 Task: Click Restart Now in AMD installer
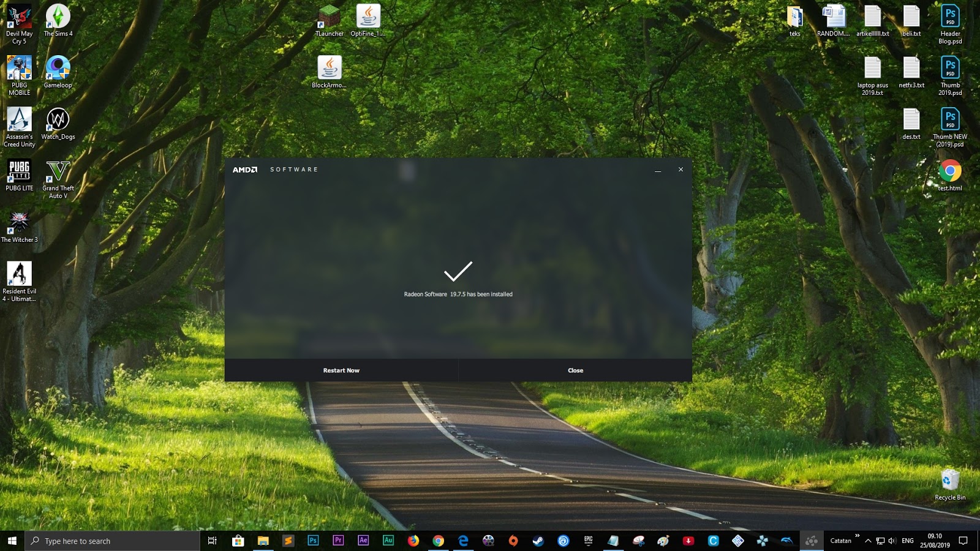point(341,370)
